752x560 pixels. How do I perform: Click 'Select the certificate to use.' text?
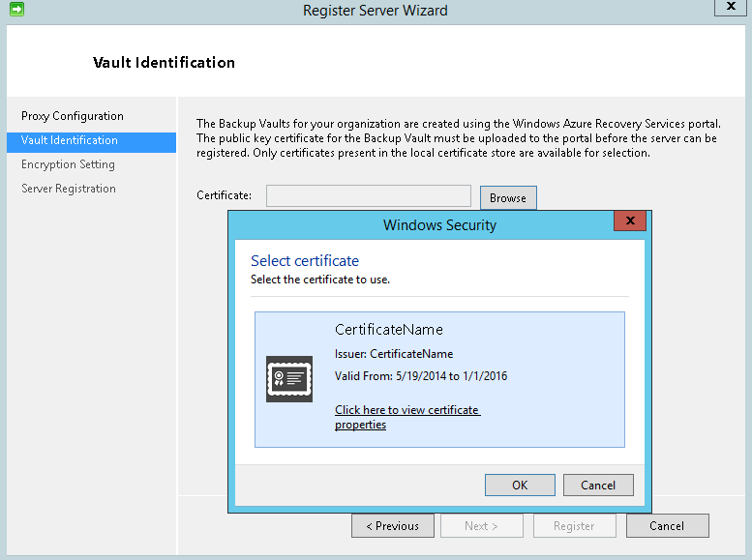point(320,280)
